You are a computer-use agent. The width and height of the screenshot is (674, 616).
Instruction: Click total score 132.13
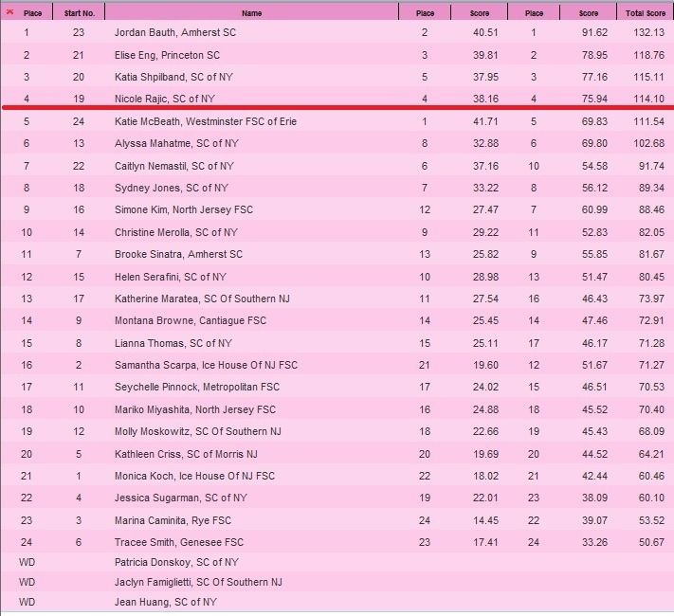coord(649,32)
